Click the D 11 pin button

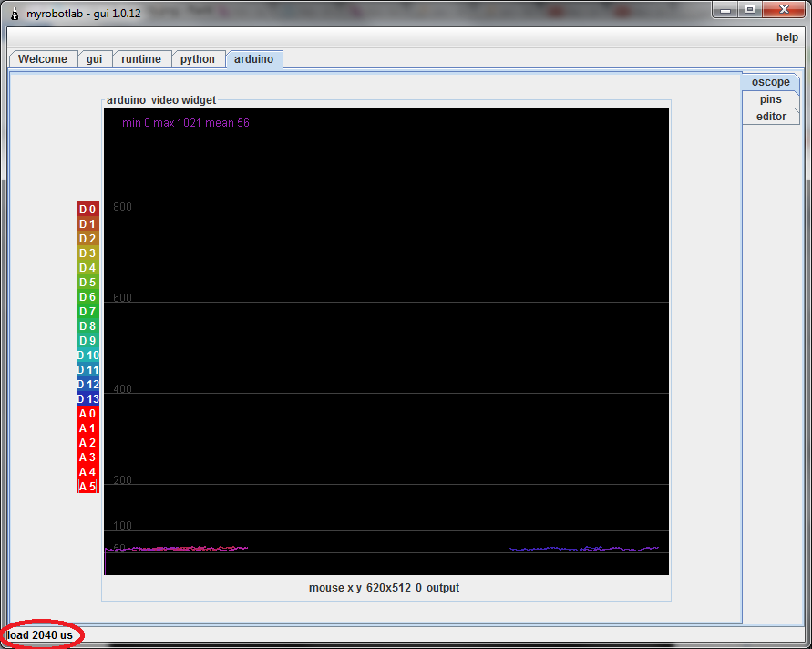click(87, 370)
